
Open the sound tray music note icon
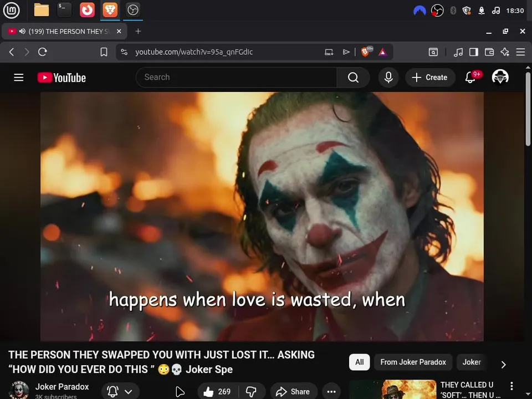(495, 11)
